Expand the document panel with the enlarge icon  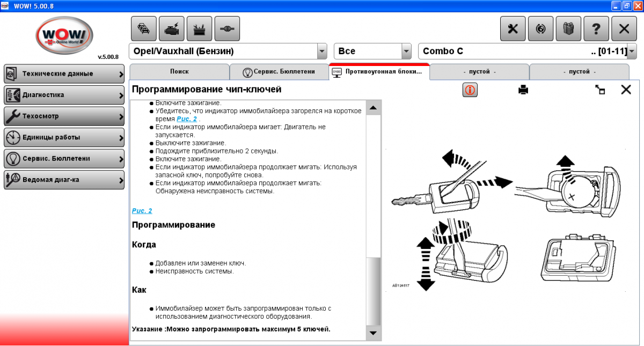pos(601,90)
